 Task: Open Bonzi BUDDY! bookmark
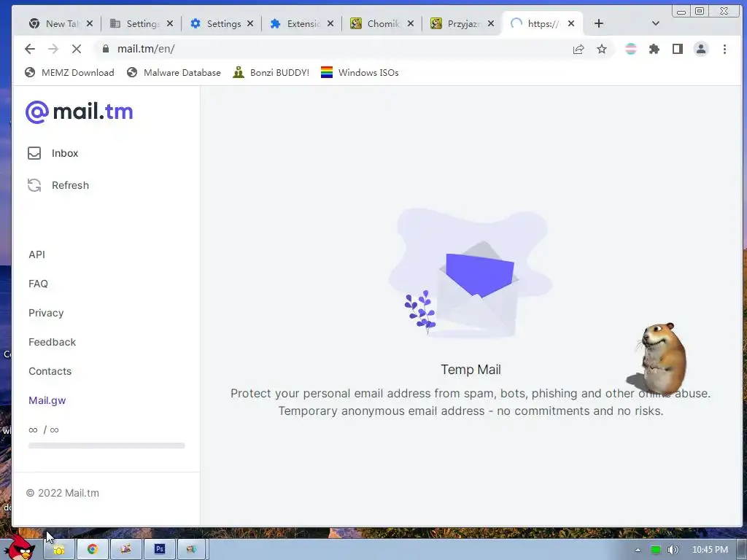[x=271, y=73]
